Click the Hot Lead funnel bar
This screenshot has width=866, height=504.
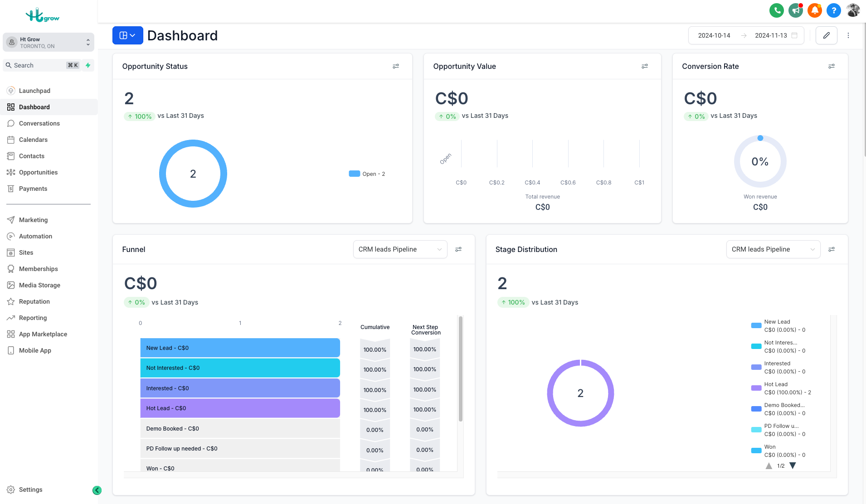(240, 408)
